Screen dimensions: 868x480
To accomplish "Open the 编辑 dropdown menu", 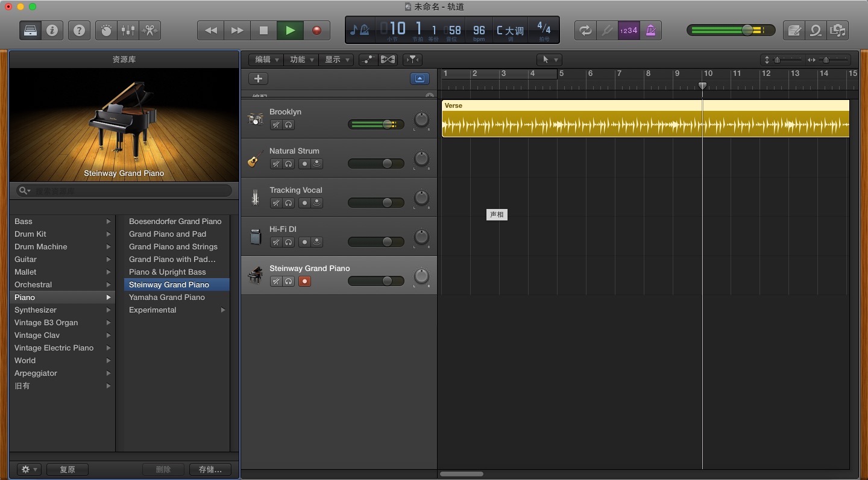I will point(266,60).
